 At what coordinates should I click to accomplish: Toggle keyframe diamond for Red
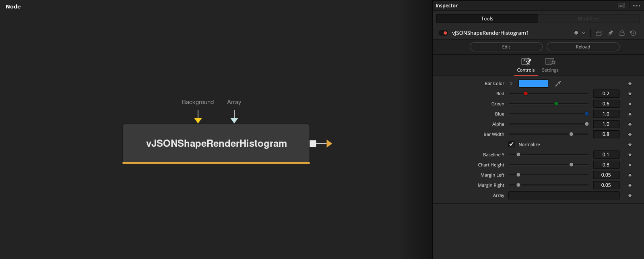pyautogui.click(x=630, y=94)
